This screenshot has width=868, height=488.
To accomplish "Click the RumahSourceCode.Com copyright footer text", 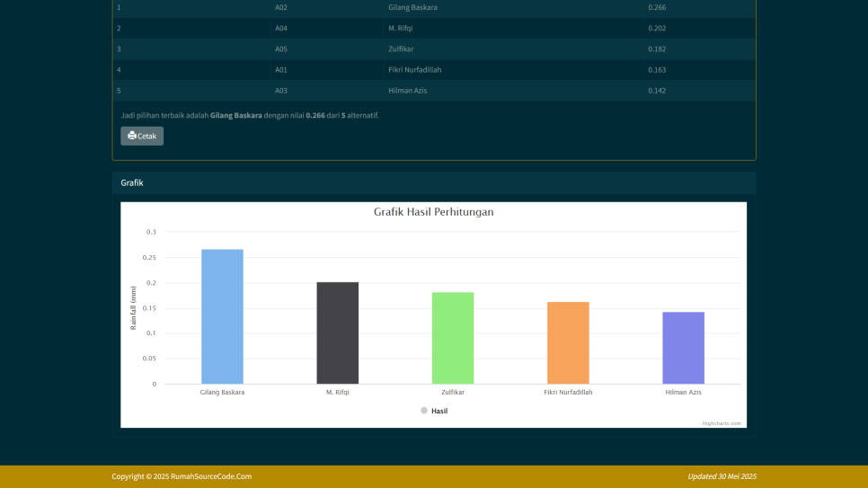I will 182,476.
